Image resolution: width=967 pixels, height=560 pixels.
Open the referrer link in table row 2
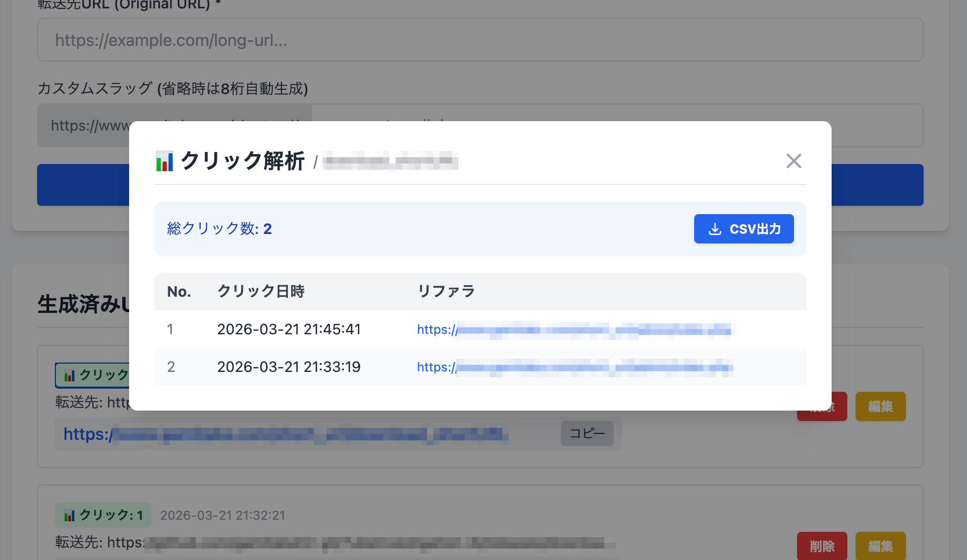pyautogui.click(x=575, y=367)
